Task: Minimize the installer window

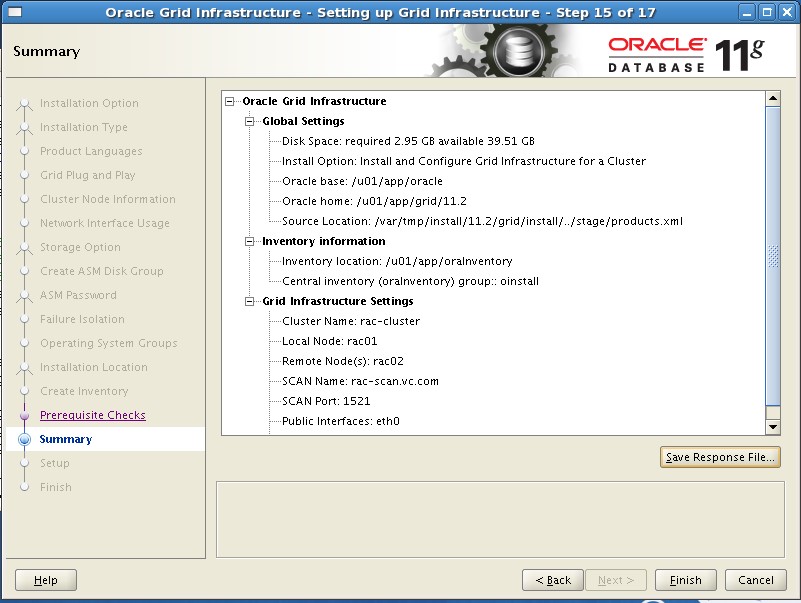Action: 746,12
